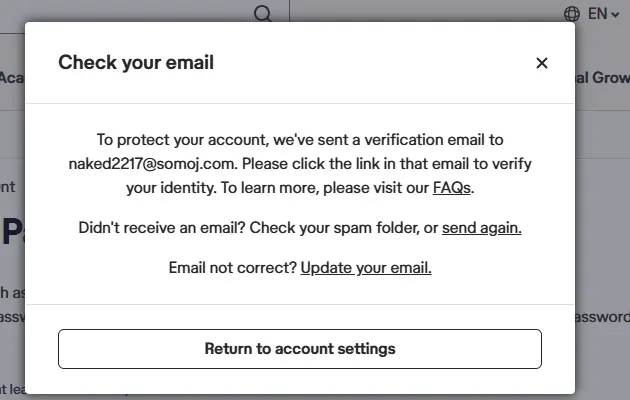This screenshot has height=400, width=630.
Task: Click the large cut-off P page heading
Action: [12, 232]
